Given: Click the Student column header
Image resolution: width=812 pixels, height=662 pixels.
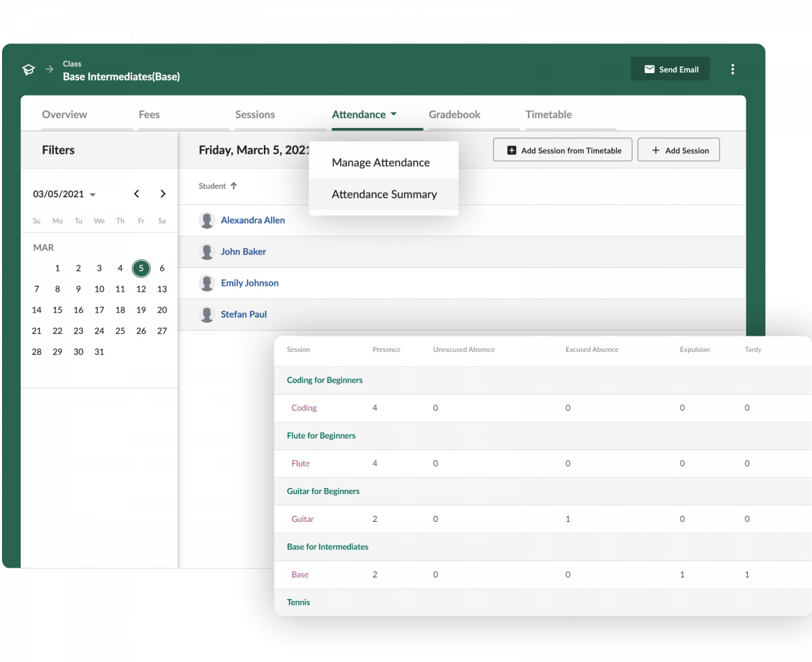Looking at the screenshot, I should pyautogui.click(x=212, y=186).
